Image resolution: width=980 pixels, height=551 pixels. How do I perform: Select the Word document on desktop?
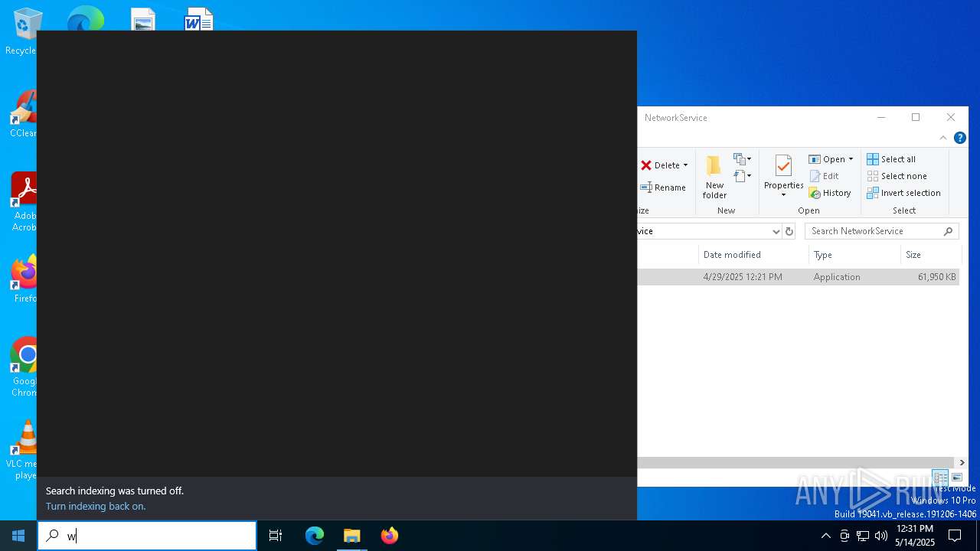pyautogui.click(x=198, y=19)
